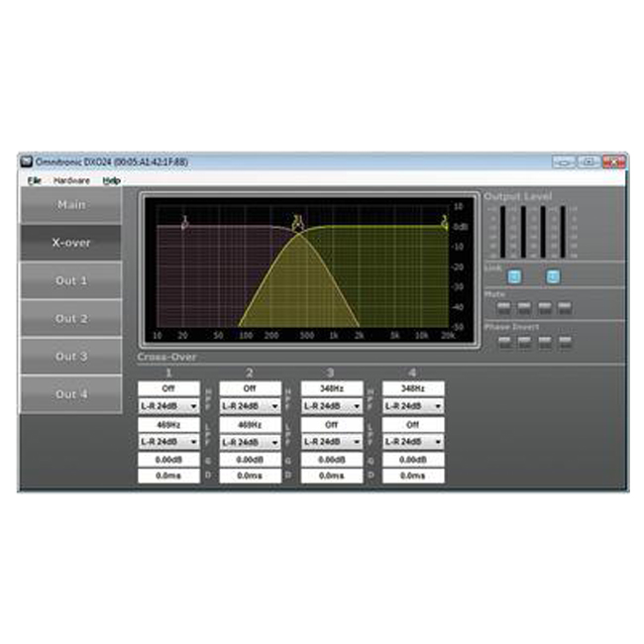644x644 pixels.
Task: Click the Omnitronic app icon in title bar
Action: [27, 161]
